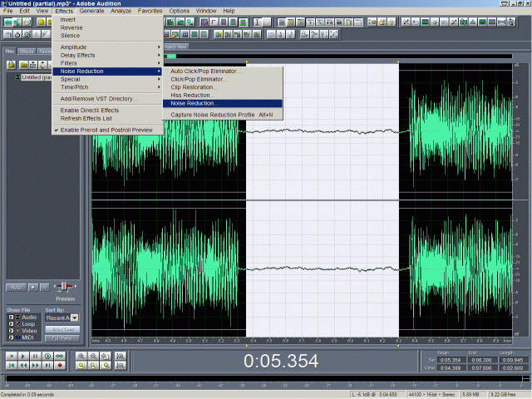Screen dimensions: 532x399
Task: Expand the Delay Effects submenu
Action: (107, 56)
